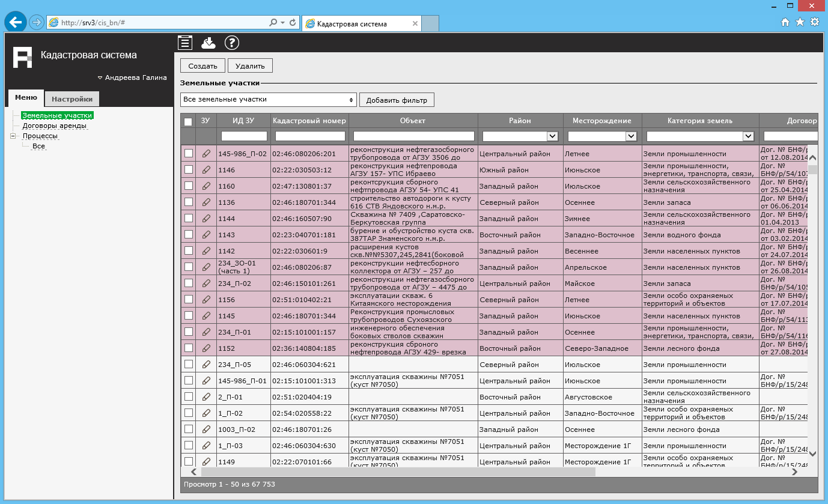The height and width of the screenshot is (504, 828).
Task: Click edit pencil for row 1145
Action: coord(206,315)
